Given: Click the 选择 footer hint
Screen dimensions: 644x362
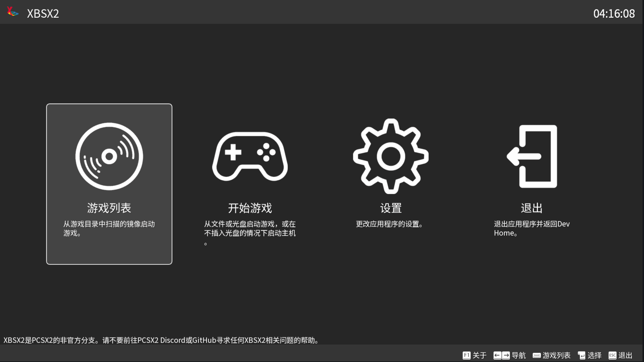Looking at the screenshot, I should [594, 355].
